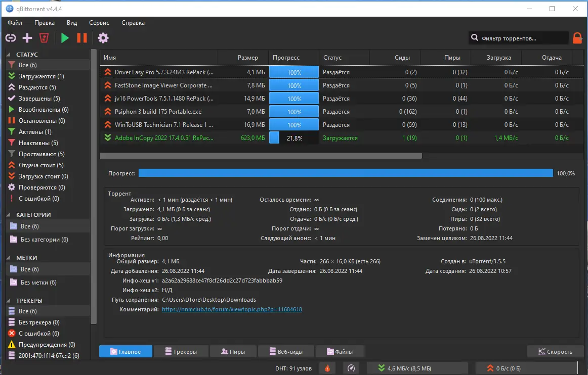Select the Завершены (5) status filter

click(x=48, y=99)
